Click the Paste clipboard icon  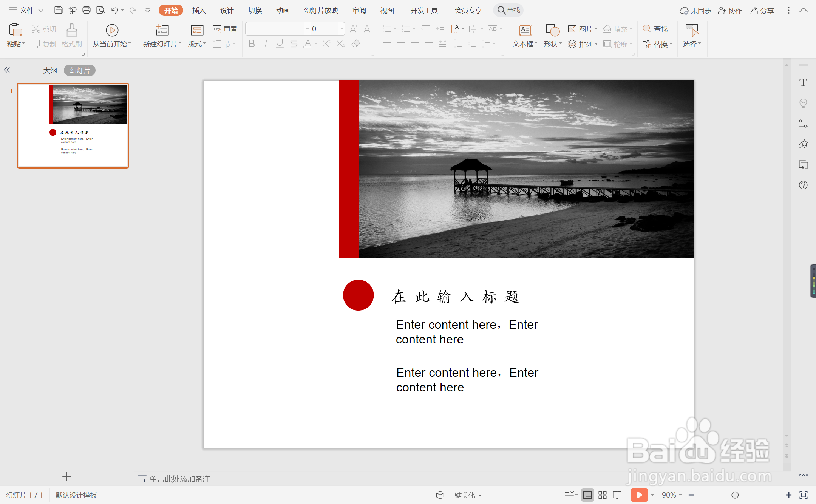[x=15, y=30]
